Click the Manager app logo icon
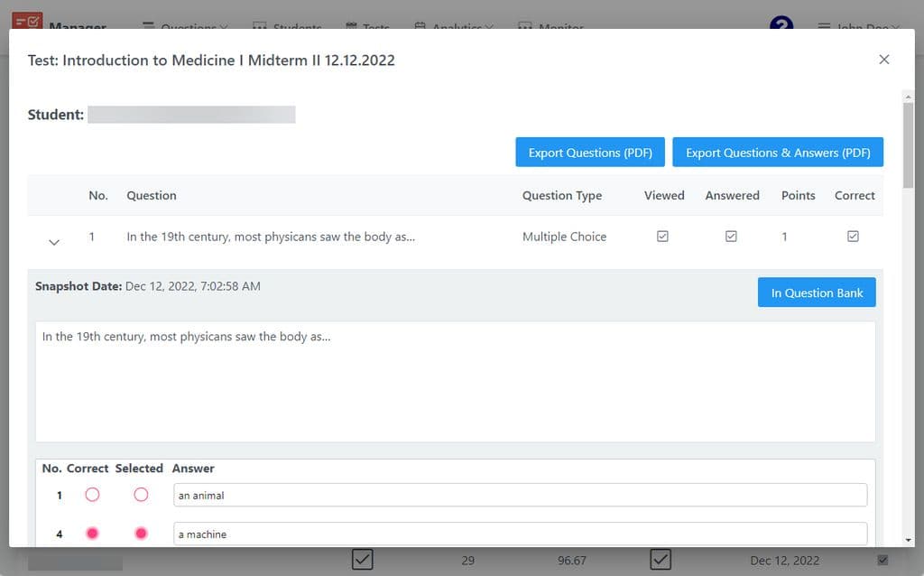 [x=27, y=20]
